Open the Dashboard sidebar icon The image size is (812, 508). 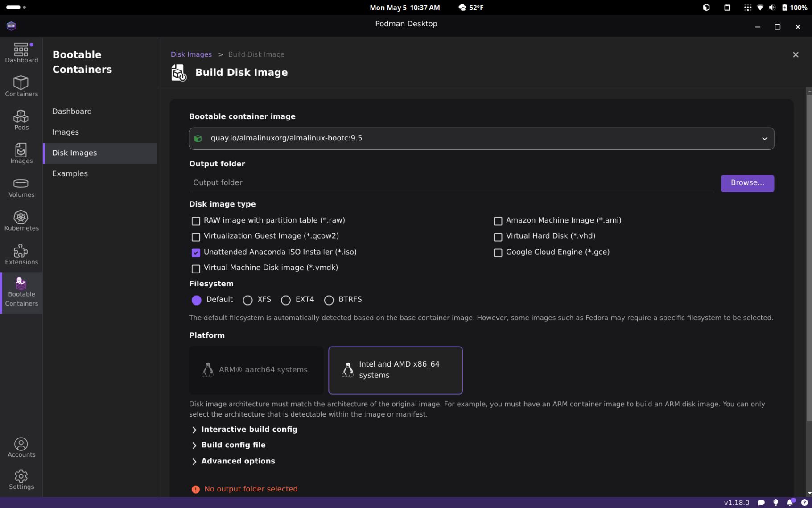pos(21,53)
